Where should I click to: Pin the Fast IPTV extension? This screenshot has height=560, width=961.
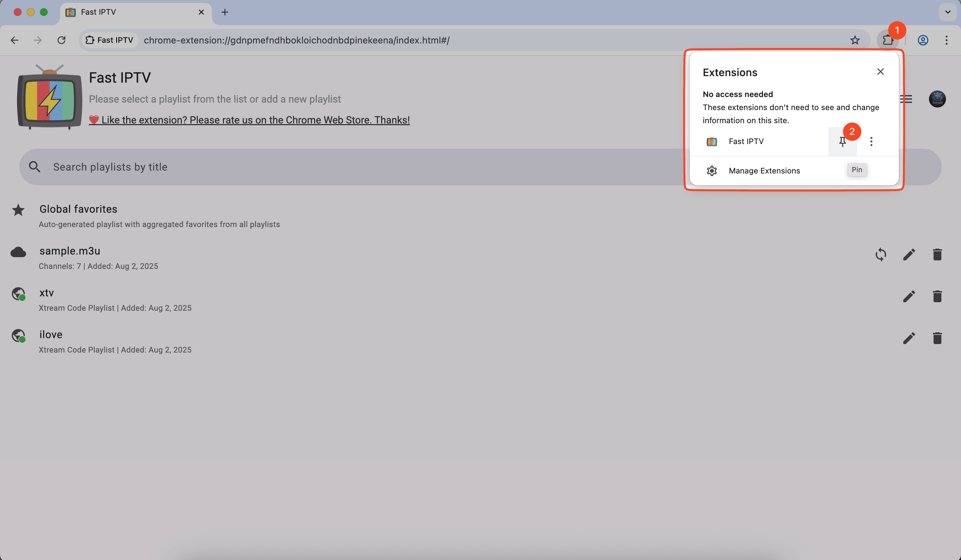click(x=842, y=141)
